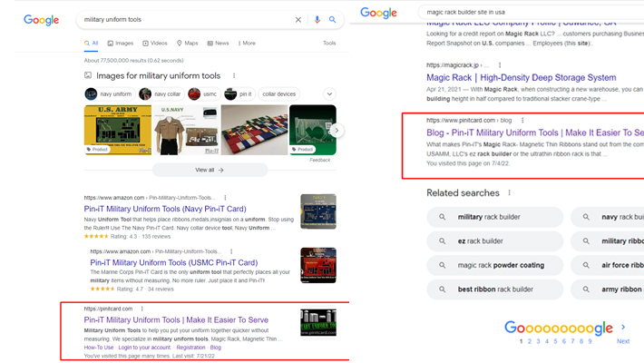
Task: Advance image carousel with right arrow
Action: point(337,131)
